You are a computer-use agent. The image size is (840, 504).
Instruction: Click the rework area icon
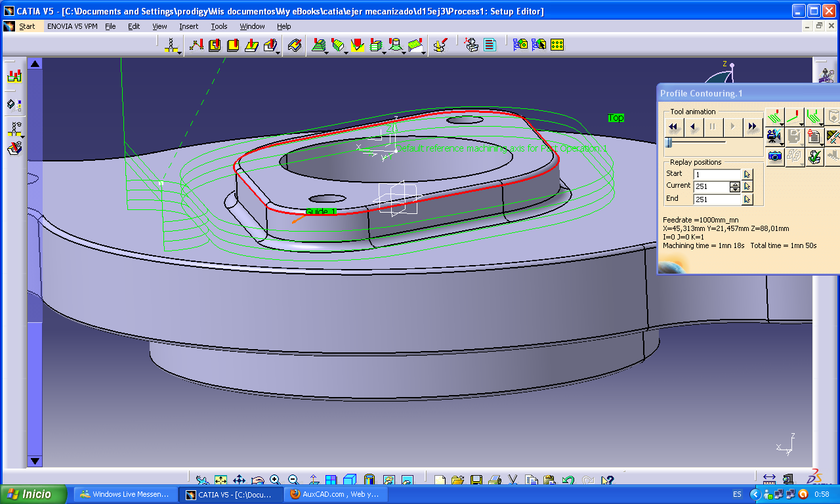442,45
